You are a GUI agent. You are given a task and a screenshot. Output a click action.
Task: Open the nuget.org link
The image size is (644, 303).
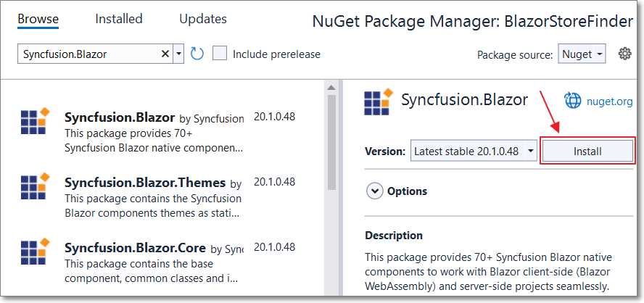609,101
